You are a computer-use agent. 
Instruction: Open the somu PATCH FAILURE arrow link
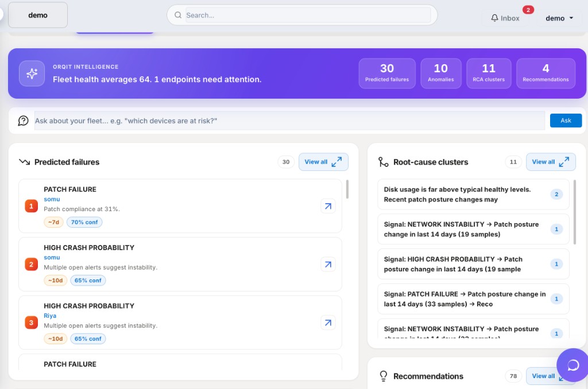pyautogui.click(x=328, y=206)
